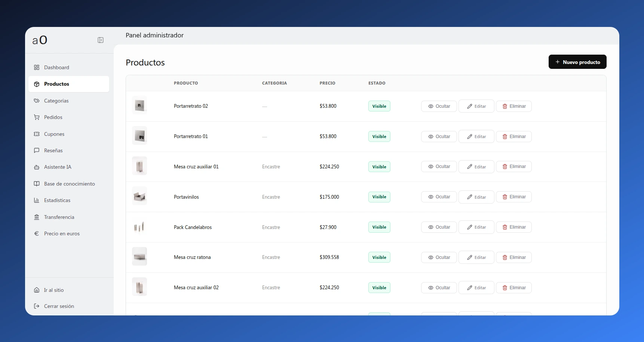Open the Cupones page

69,134
